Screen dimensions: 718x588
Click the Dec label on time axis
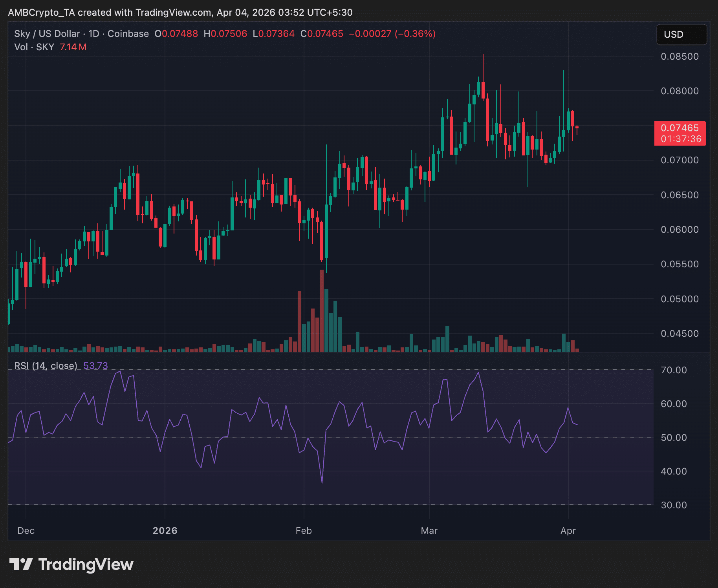(26, 531)
